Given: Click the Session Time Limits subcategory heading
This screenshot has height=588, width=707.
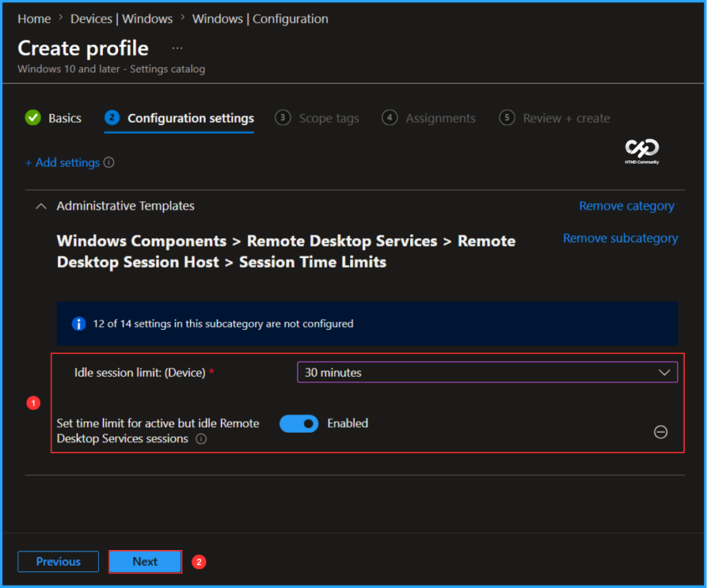Looking at the screenshot, I should (286, 251).
